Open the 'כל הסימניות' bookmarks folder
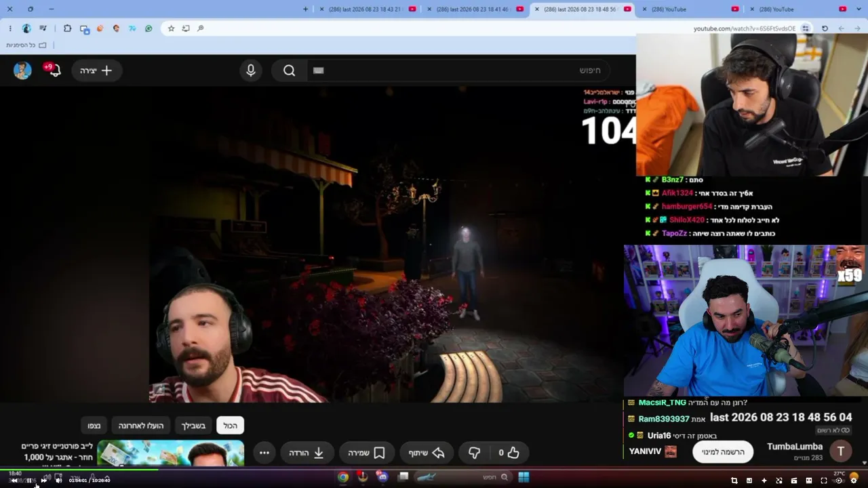868x488 pixels. 26,45
